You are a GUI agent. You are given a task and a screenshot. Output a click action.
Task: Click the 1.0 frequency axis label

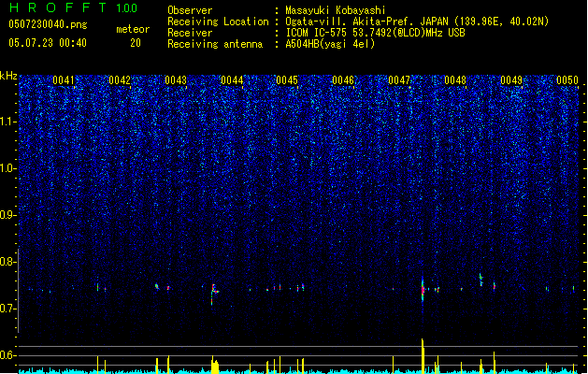click(8, 168)
